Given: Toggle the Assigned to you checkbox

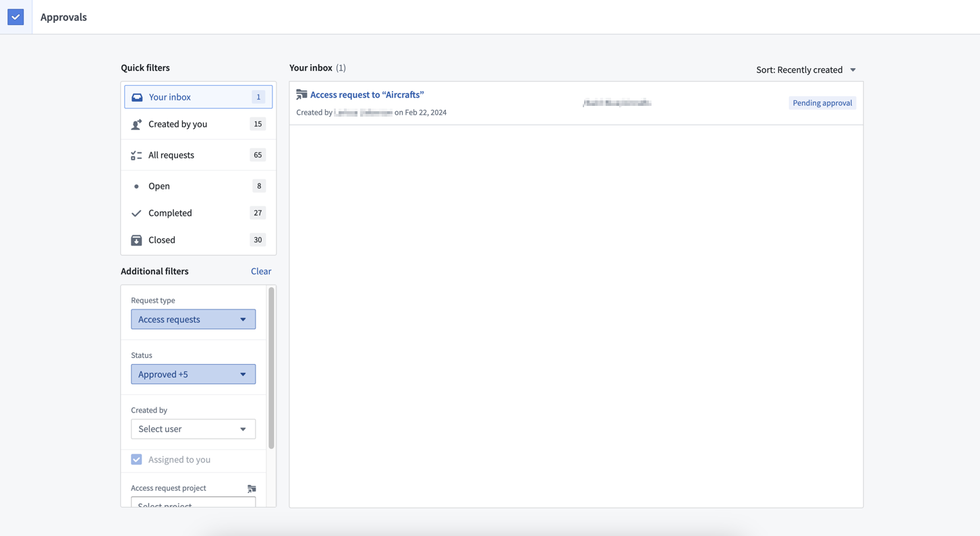Looking at the screenshot, I should 136,459.
